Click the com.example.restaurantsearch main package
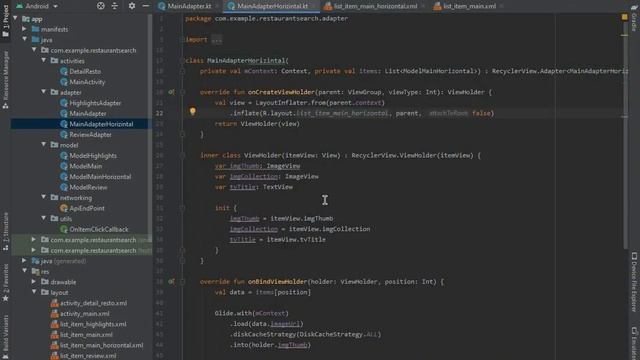The height and width of the screenshot is (360, 640). tap(93, 50)
